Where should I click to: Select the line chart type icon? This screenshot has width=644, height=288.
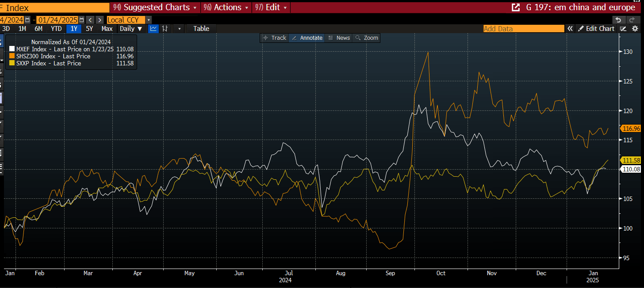pos(153,29)
